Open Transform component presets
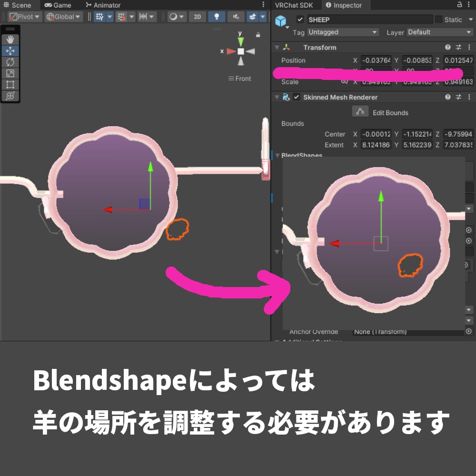476x476 pixels. coord(458,47)
